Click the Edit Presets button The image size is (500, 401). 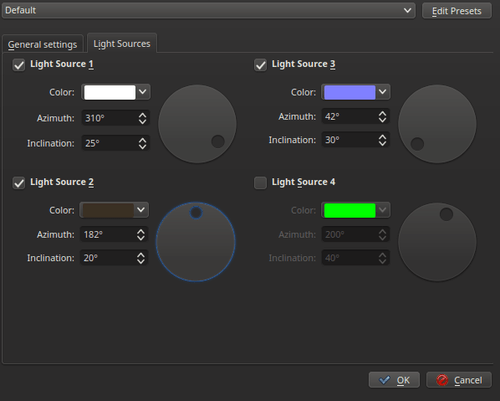pyautogui.click(x=457, y=11)
